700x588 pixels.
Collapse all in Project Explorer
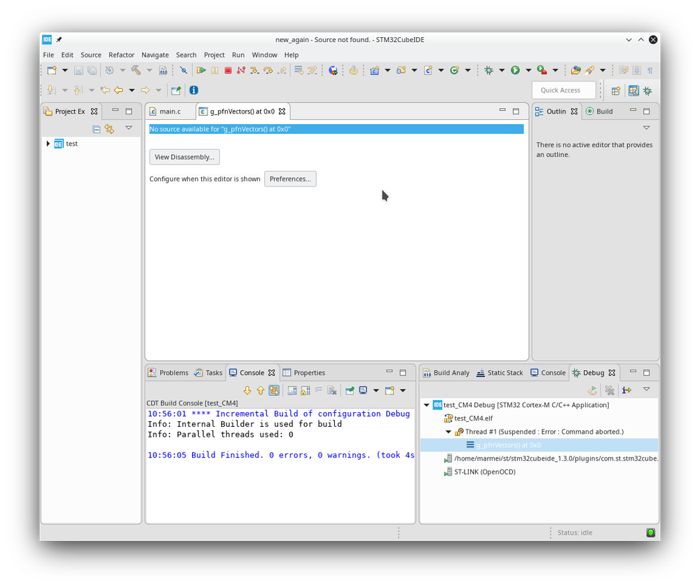click(x=96, y=129)
